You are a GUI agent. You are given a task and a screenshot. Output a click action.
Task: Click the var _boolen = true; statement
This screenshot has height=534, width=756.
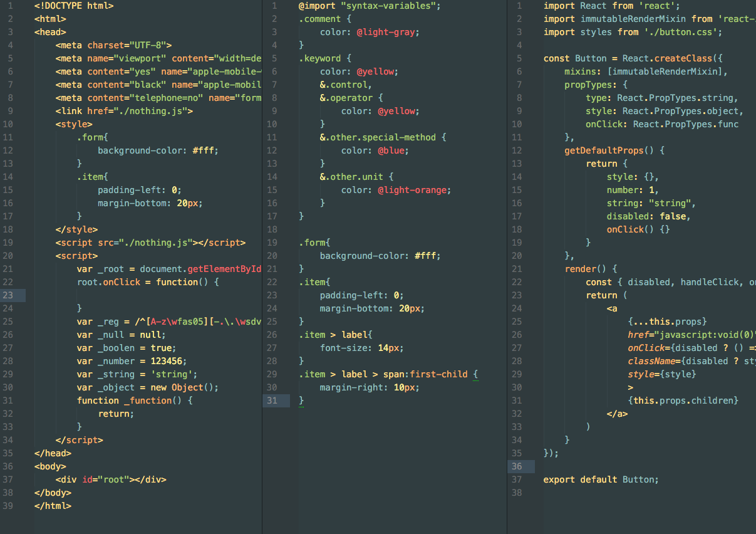(x=127, y=348)
